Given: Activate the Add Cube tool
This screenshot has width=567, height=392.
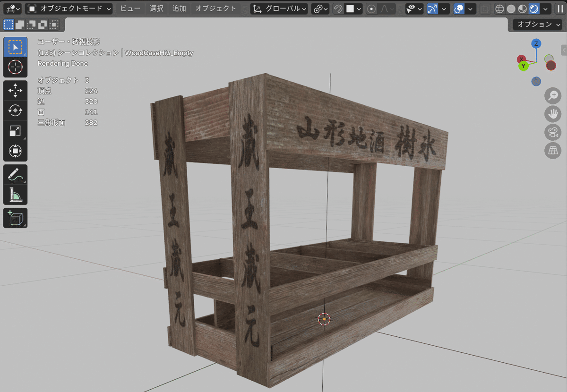Looking at the screenshot, I should (x=15, y=218).
